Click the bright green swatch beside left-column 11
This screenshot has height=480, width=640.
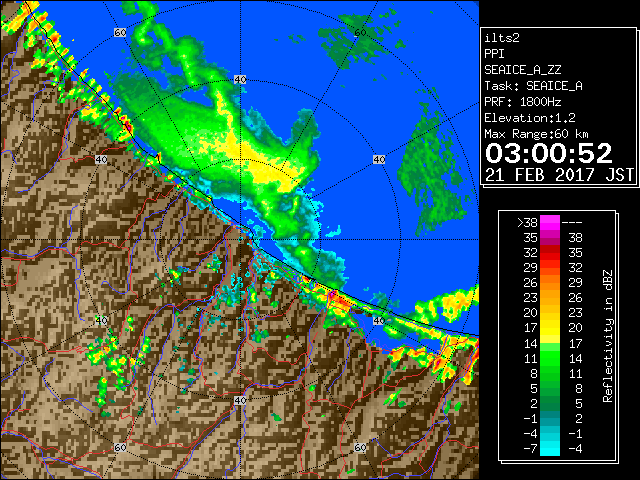550,358
